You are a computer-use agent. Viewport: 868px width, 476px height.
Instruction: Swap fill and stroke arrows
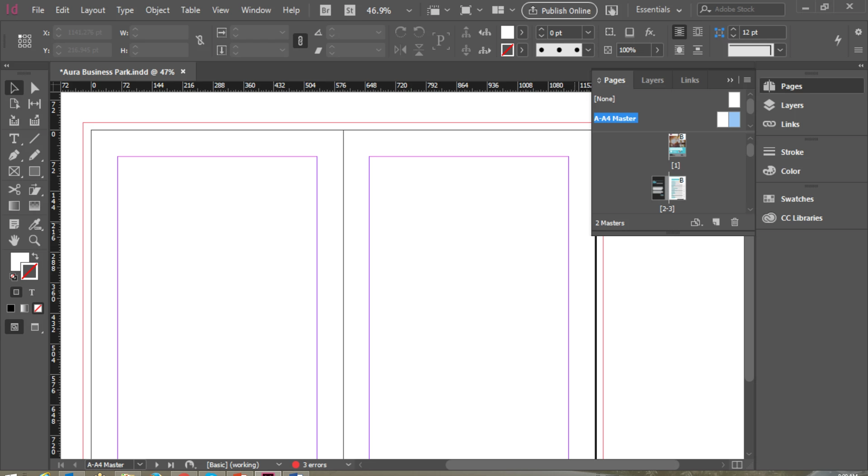pyautogui.click(x=35, y=256)
